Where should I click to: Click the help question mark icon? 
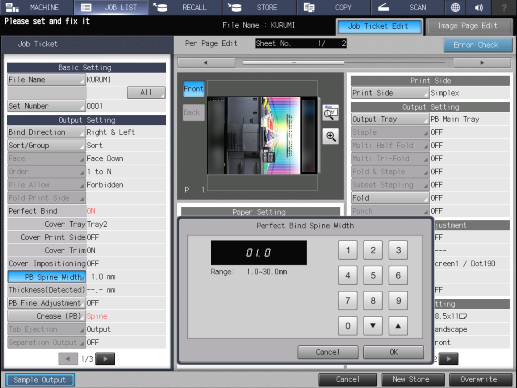(x=504, y=7)
